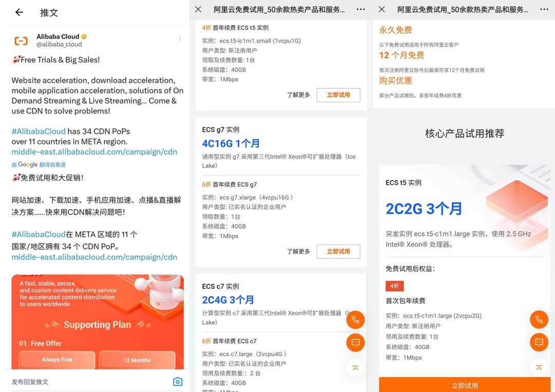Open CDN campaign link in English tweet
Screen dimensions: 555x392
pyautogui.click(x=94, y=152)
